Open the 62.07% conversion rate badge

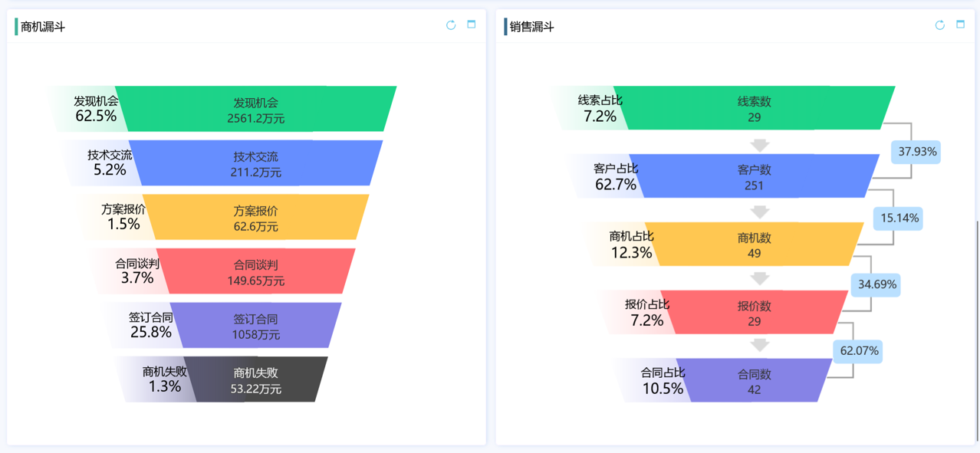pos(860,352)
